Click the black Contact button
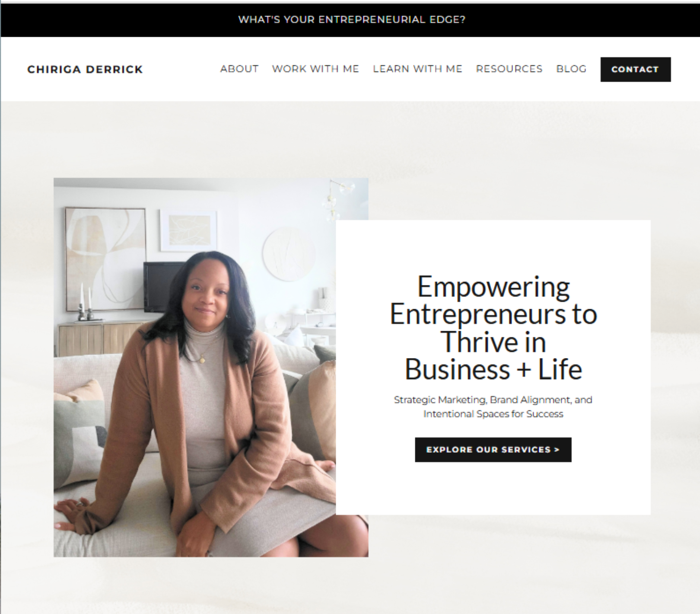The image size is (700, 614). [x=635, y=69]
